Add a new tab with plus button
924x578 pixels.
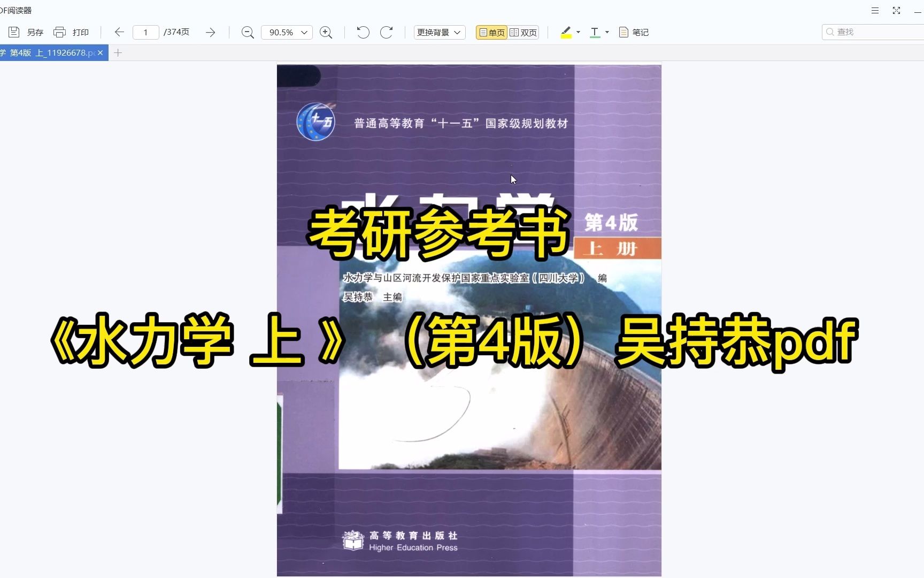coord(118,52)
